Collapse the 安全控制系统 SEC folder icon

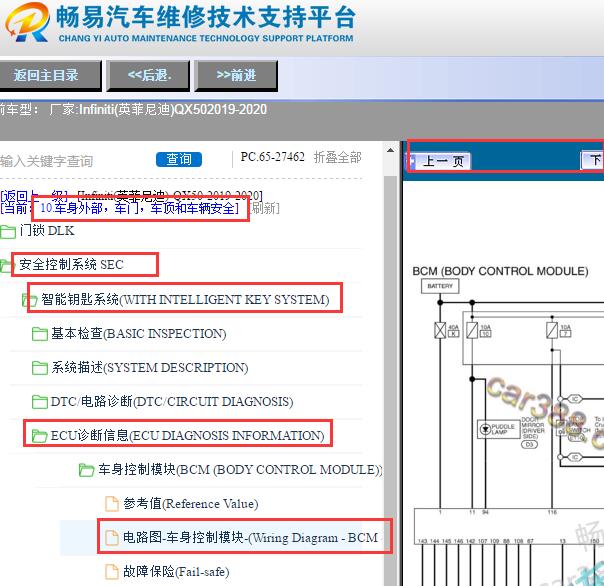(x=5, y=265)
